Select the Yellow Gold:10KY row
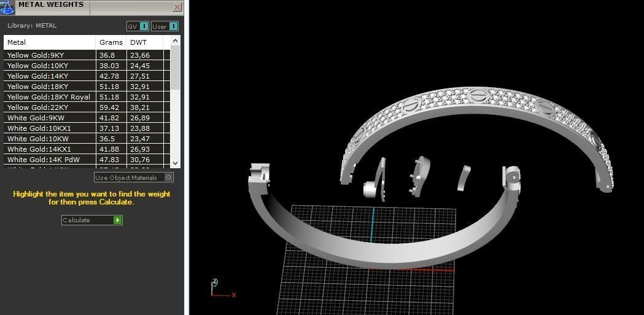 [x=87, y=66]
